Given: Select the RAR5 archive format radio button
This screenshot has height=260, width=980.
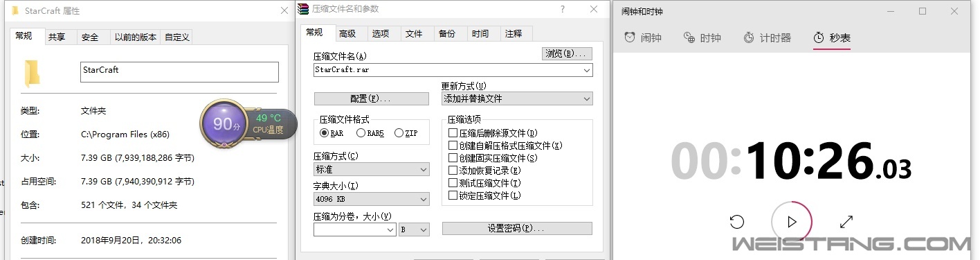Looking at the screenshot, I should [x=370, y=133].
